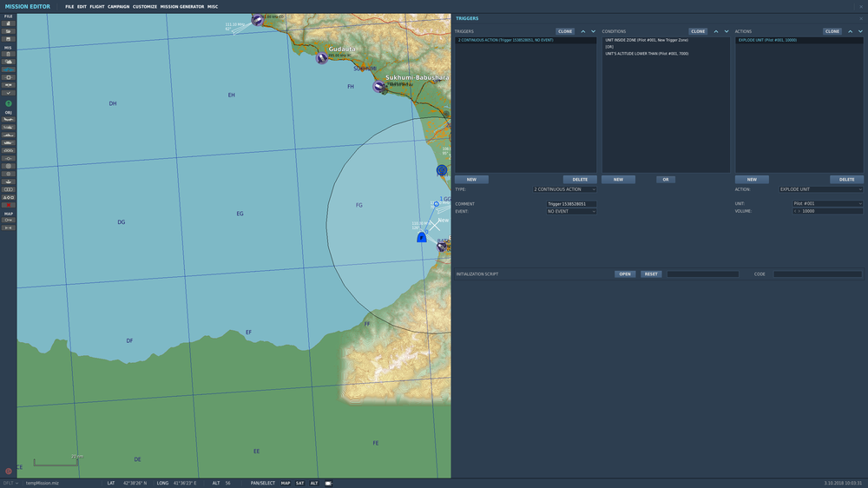Viewport: 868px width, 488px height.
Task: Open the ACTION dropdown showing EXPLODE UNIT
Action: 820,189
